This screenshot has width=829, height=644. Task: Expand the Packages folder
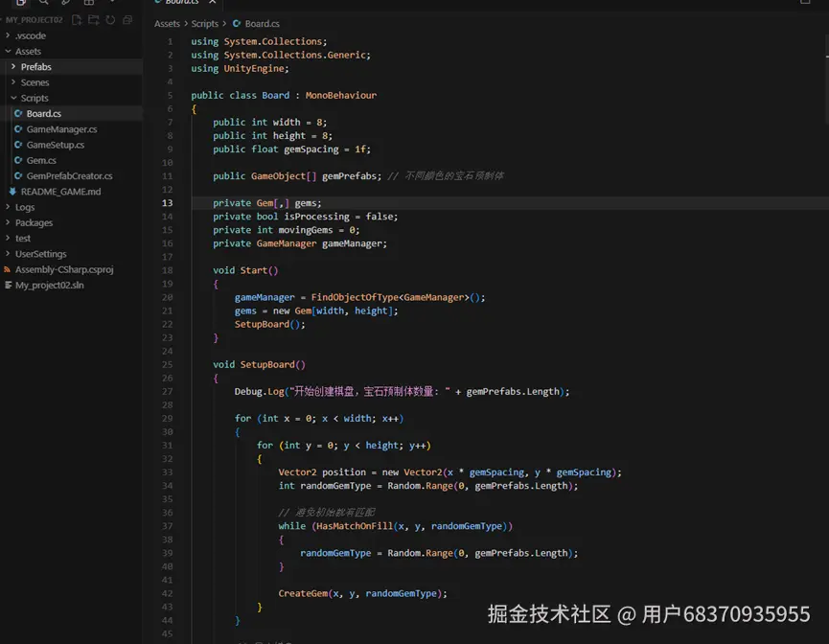(34, 222)
